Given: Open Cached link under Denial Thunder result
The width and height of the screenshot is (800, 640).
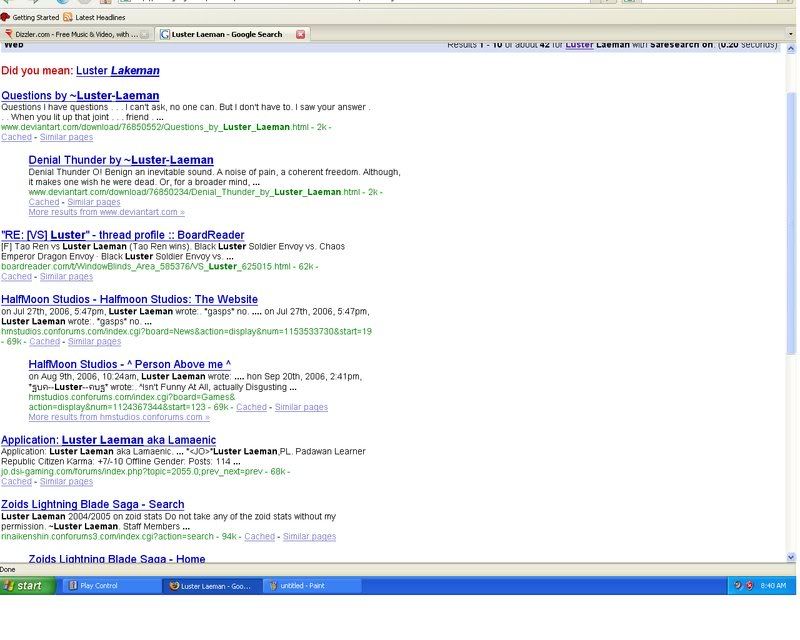Looking at the screenshot, I should coord(44,202).
